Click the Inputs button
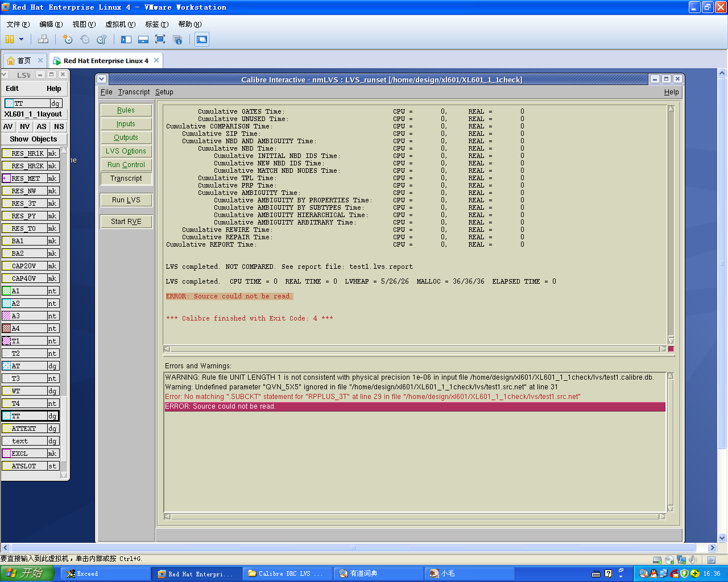 point(126,124)
